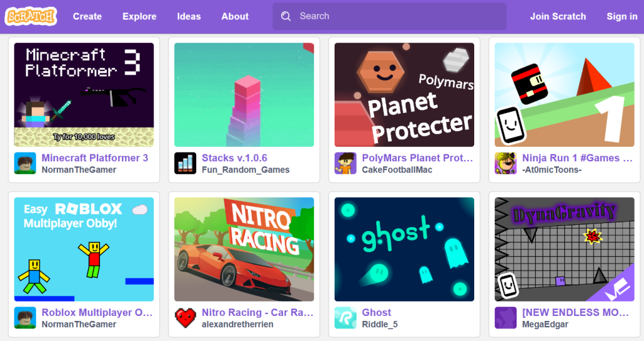Open NormanTheGamer avatar beside Minecraft Platformer 3

pyautogui.click(x=25, y=163)
